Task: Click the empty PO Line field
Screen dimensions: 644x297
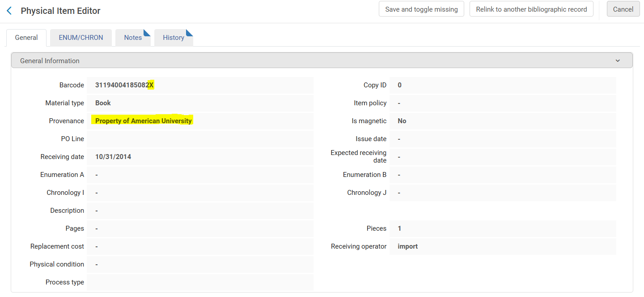Action: (x=200, y=139)
